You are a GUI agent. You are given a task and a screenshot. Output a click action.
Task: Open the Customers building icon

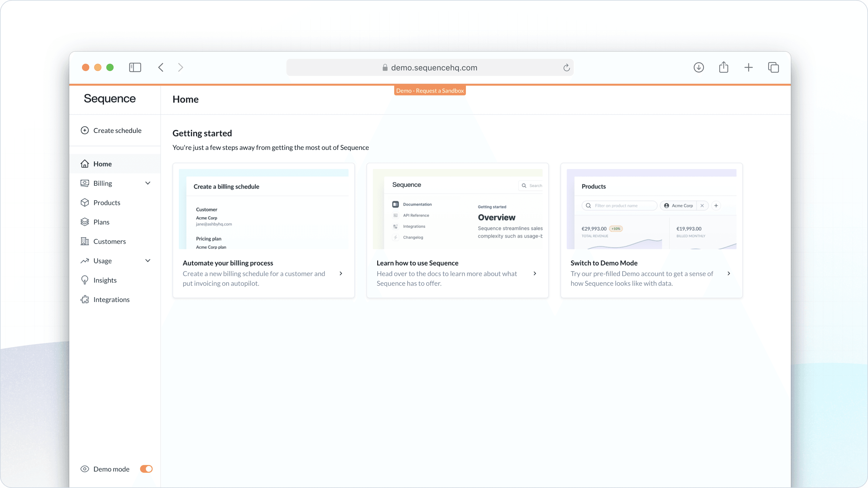[84, 241]
